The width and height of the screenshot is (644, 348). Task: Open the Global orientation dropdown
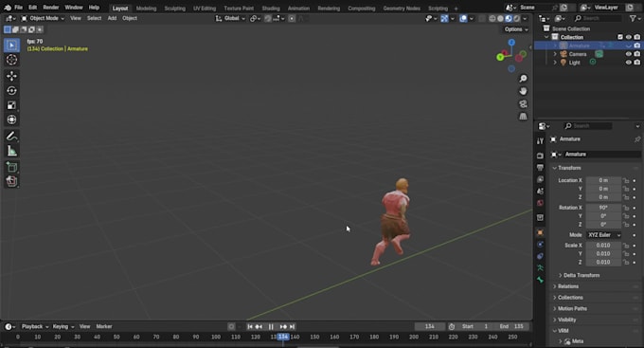230,19
